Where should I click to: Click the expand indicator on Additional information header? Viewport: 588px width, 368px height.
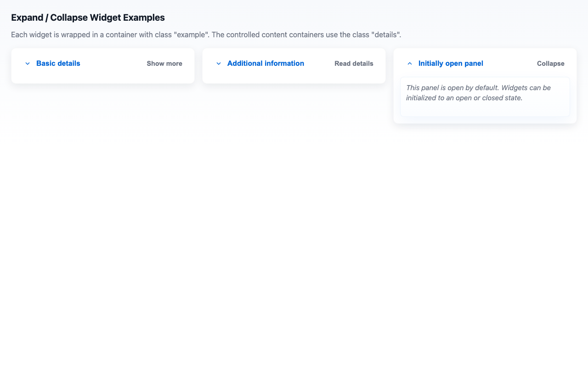pos(218,63)
